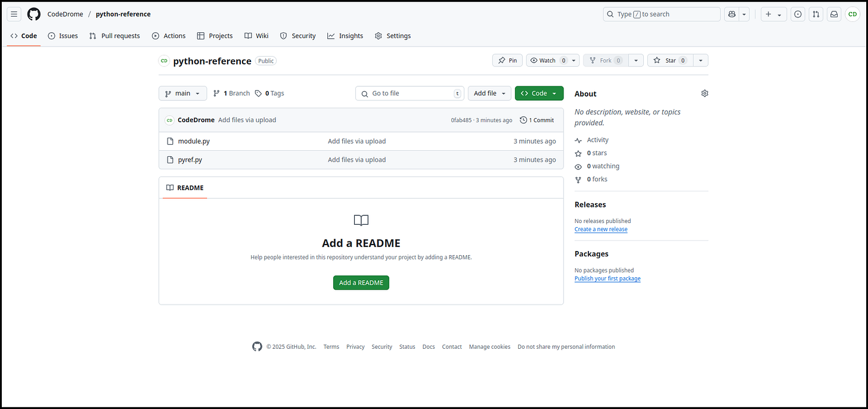Image resolution: width=868 pixels, height=409 pixels.
Task: Open commit hash 0fab485
Action: pyautogui.click(x=461, y=120)
